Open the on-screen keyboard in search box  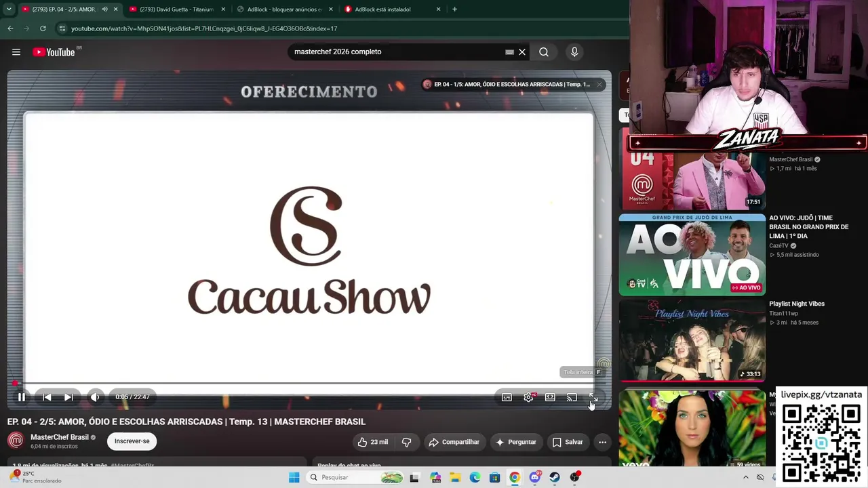click(x=509, y=52)
